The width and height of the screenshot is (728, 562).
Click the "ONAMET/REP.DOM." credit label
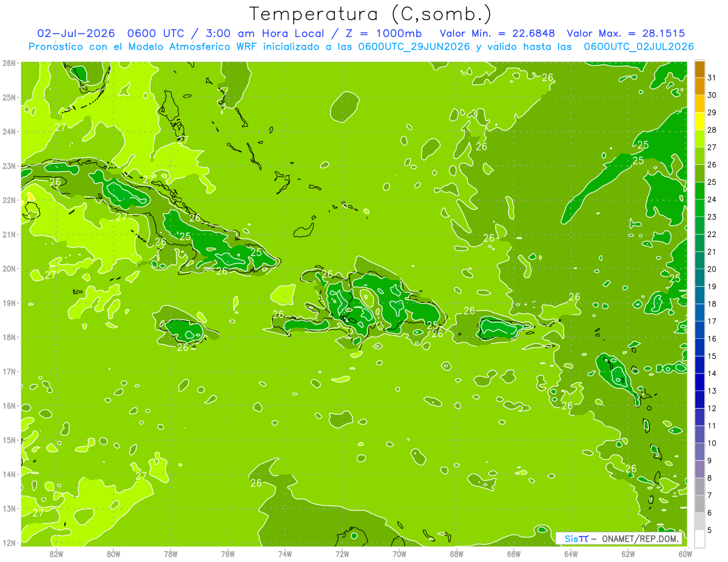[641, 538]
